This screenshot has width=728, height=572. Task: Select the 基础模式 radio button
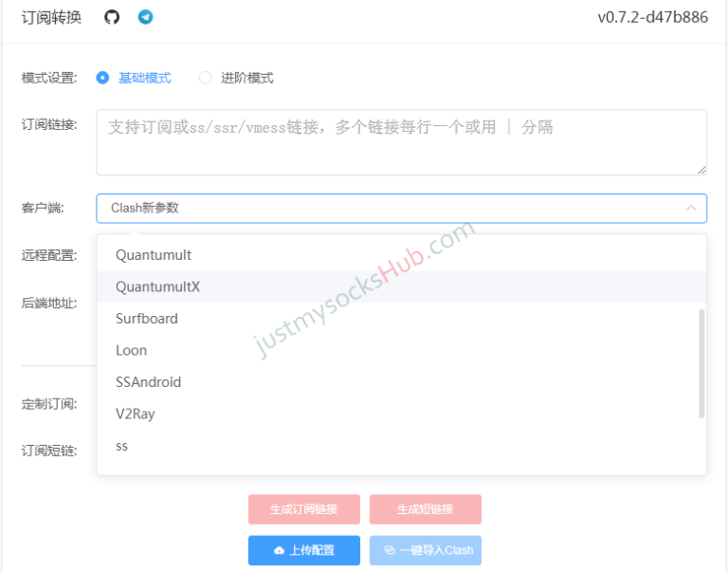[x=103, y=78]
